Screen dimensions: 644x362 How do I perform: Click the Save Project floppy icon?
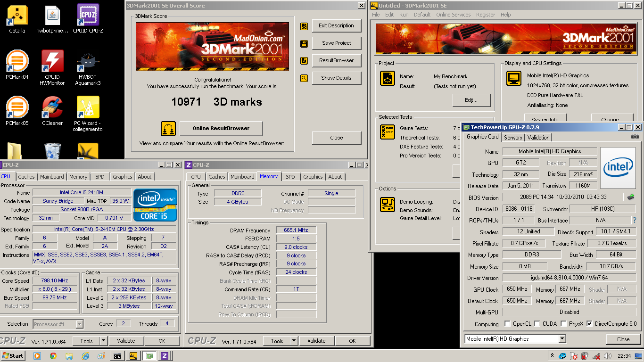pos(304,43)
